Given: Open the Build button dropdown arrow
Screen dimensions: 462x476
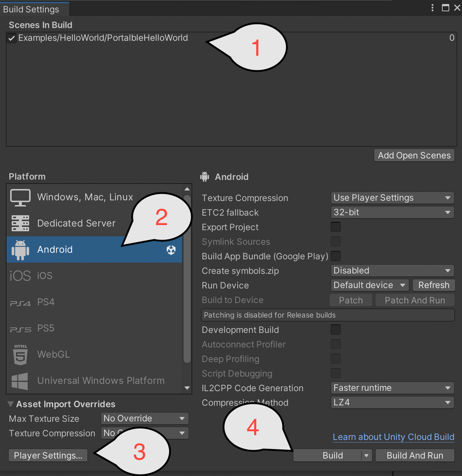Looking at the screenshot, I should [367, 456].
